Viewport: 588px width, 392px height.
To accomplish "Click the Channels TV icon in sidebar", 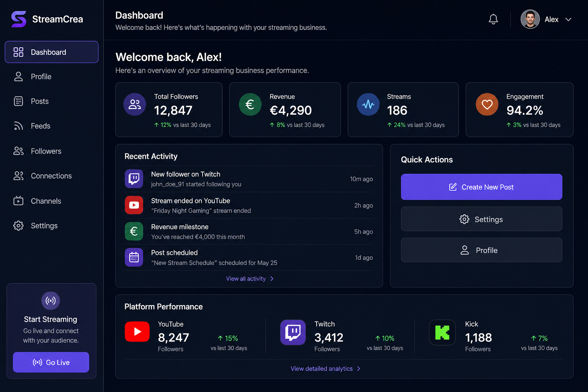I will pyautogui.click(x=18, y=201).
